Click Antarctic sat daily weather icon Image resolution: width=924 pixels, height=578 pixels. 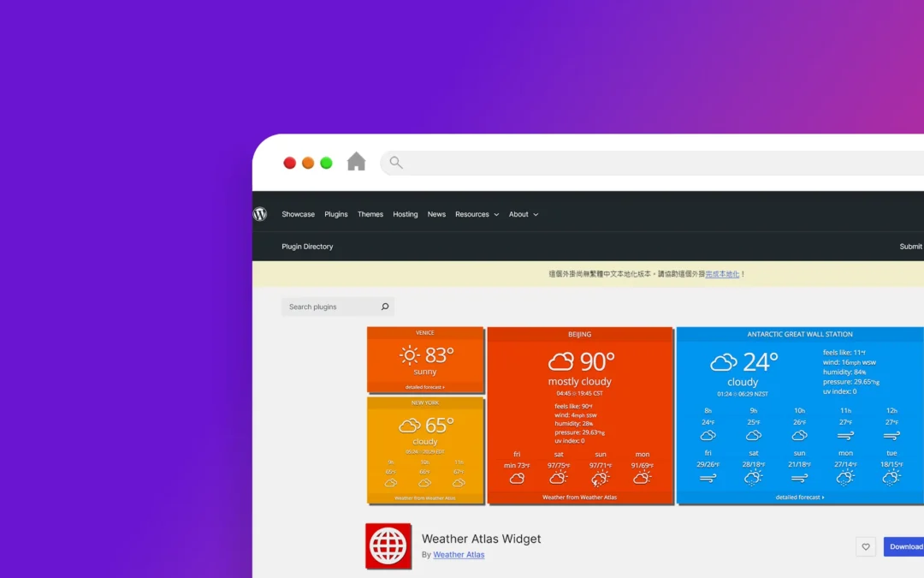click(x=753, y=479)
